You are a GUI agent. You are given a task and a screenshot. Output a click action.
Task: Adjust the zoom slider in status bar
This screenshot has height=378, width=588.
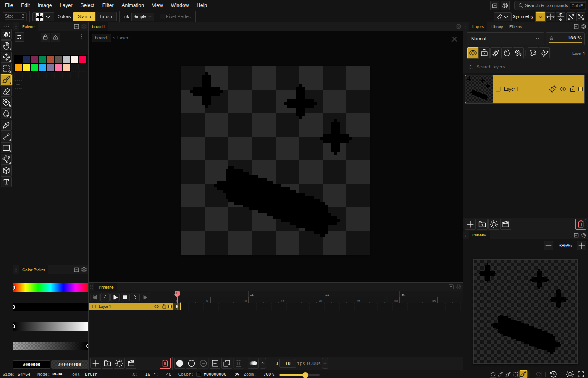click(299, 375)
